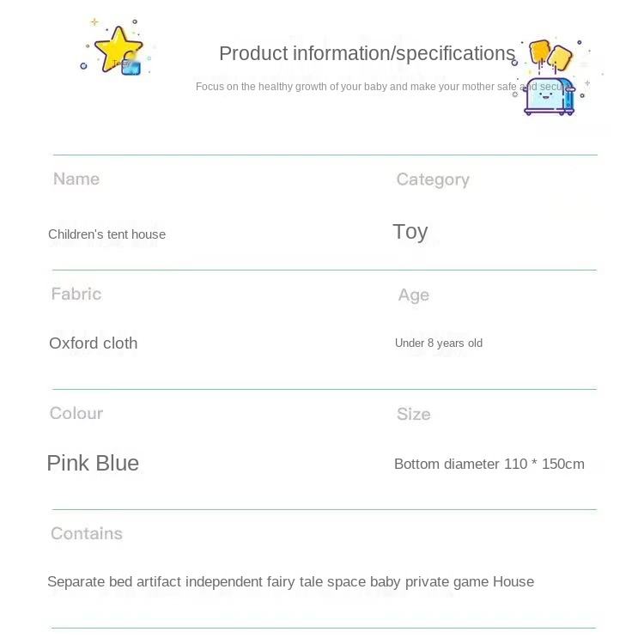
Task: Click the Product information/specifications heading
Action: (367, 53)
